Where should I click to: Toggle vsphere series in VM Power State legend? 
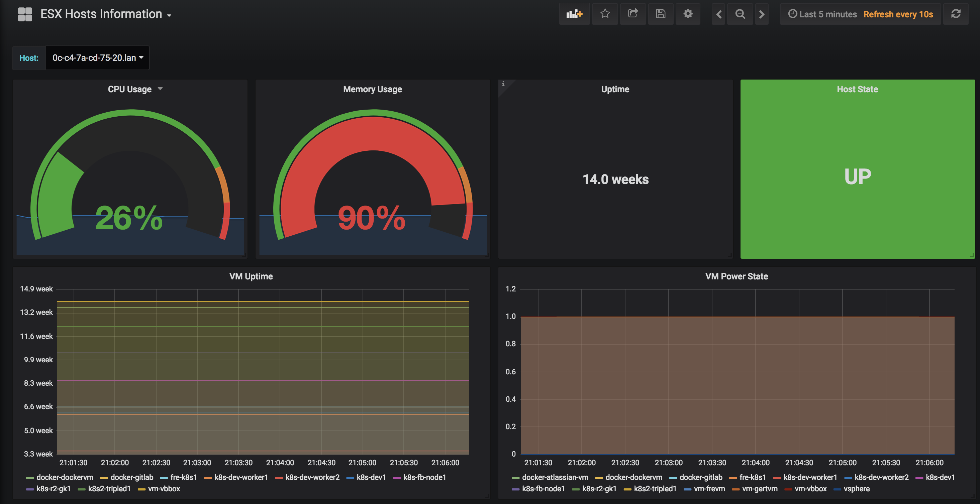(856, 489)
